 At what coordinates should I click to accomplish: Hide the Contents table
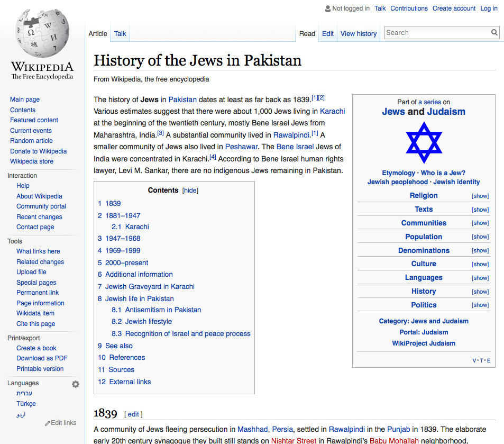[x=190, y=191]
